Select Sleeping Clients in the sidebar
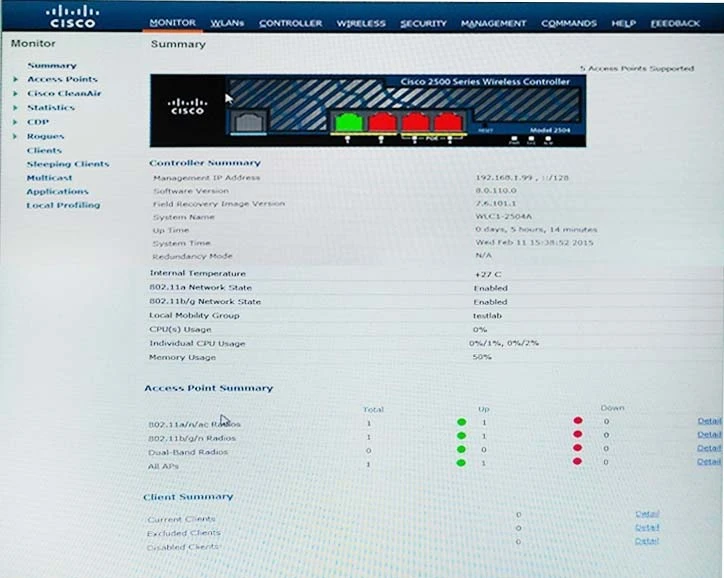Viewport: 724px width, 578px height. tap(67, 164)
